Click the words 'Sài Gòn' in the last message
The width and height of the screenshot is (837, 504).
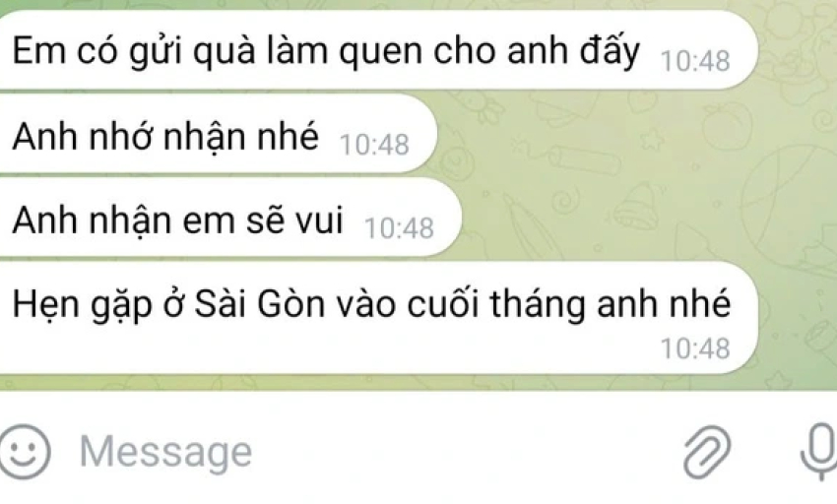coord(259,304)
